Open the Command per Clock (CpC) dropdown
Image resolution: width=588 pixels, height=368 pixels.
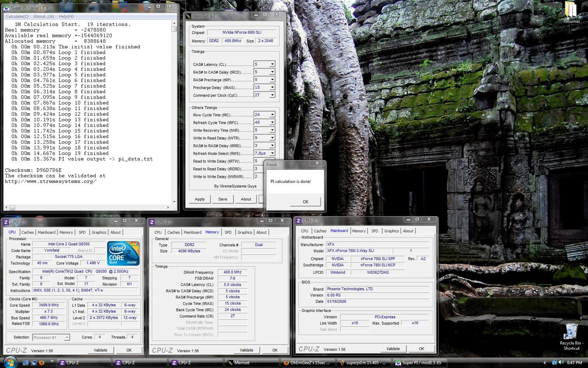pos(272,95)
